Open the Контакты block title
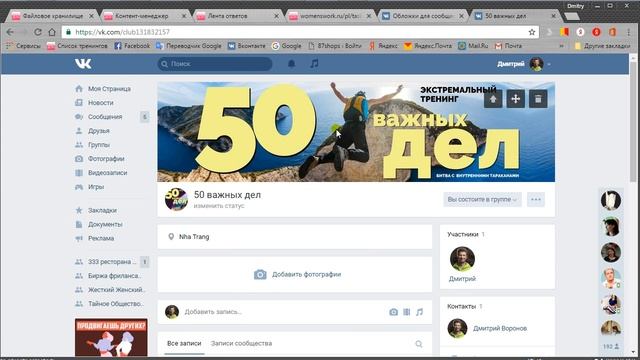The image size is (640, 360). (x=461, y=306)
